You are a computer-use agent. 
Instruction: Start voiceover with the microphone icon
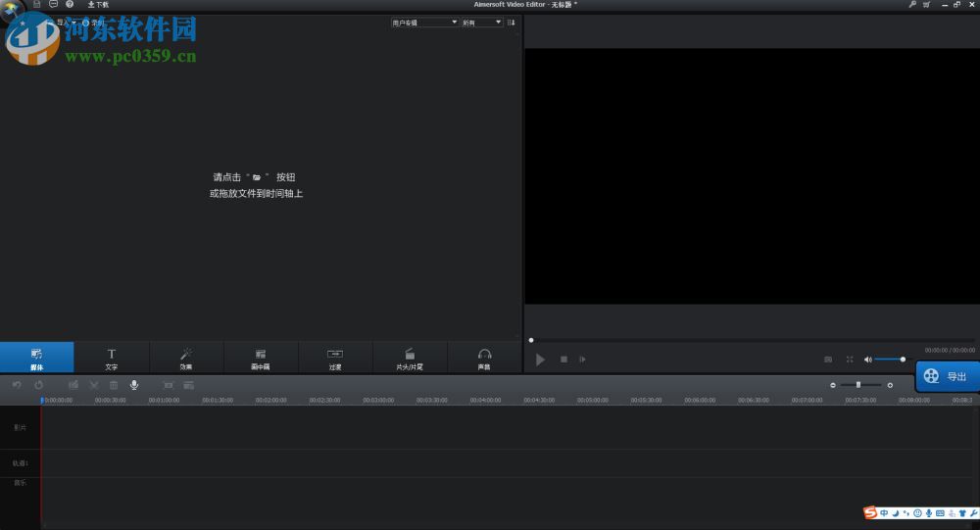pyautogui.click(x=133, y=385)
